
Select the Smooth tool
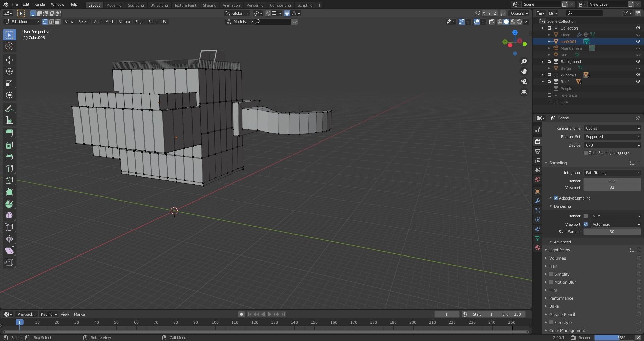(9, 216)
